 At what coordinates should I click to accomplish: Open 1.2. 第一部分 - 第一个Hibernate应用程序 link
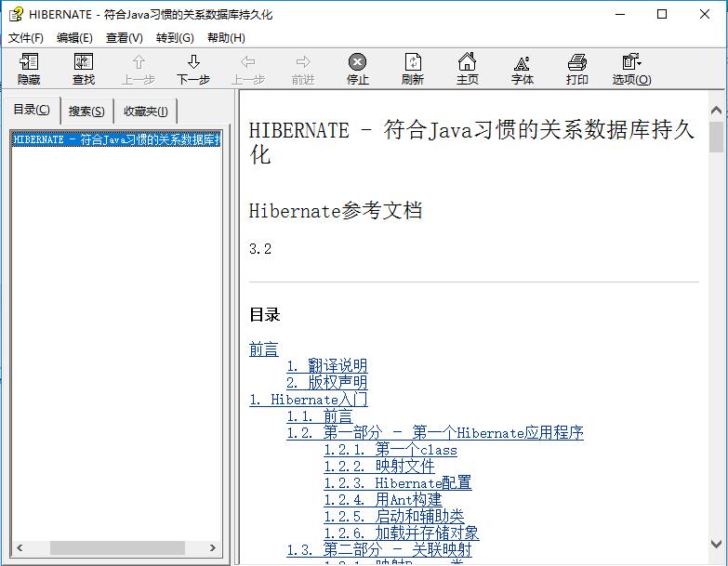pos(435,433)
